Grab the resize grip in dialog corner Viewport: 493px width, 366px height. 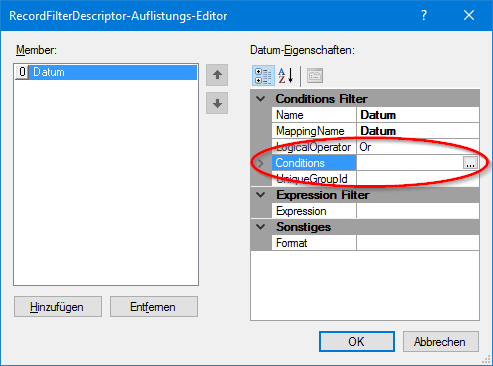coord(486,360)
